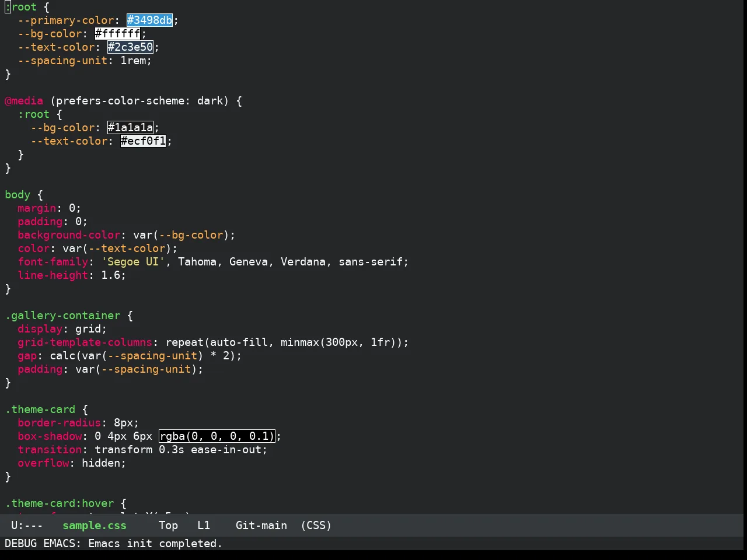Image resolution: width=747 pixels, height=560 pixels.
Task: Click the '.theme-card' selector
Action: pyautogui.click(x=40, y=409)
